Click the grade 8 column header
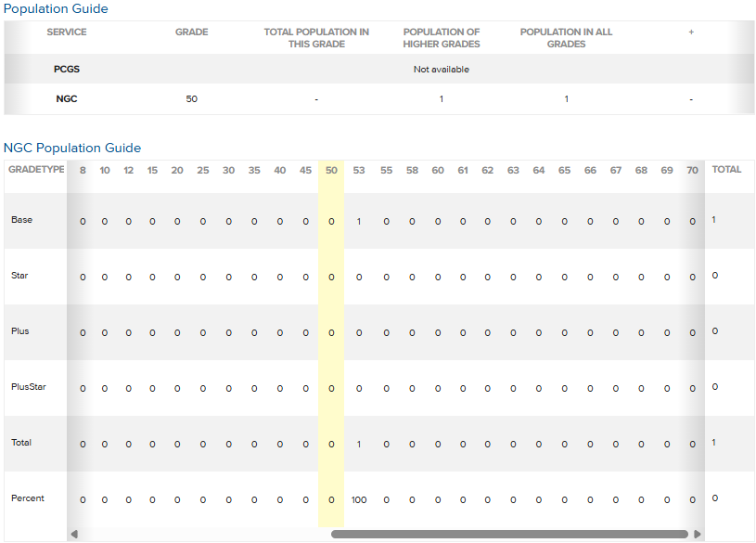Image resolution: width=756 pixels, height=543 pixels. pos(83,171)
